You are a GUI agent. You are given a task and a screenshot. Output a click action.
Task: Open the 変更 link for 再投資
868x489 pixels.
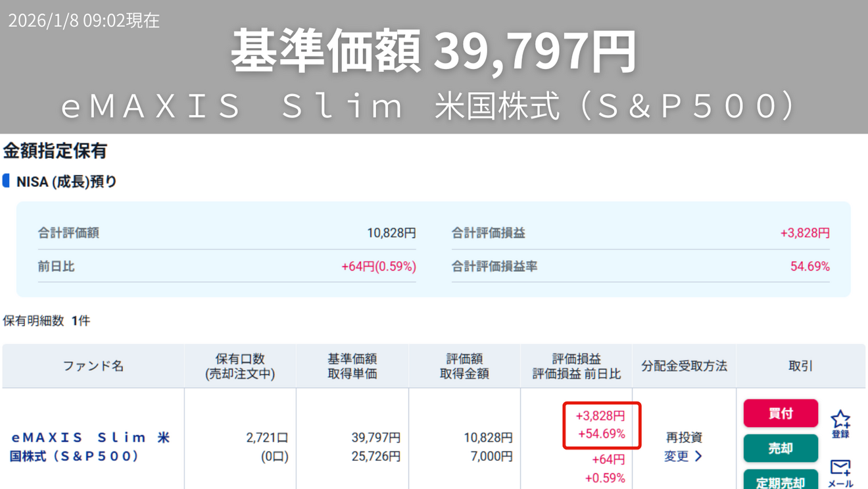pos(683,456)
